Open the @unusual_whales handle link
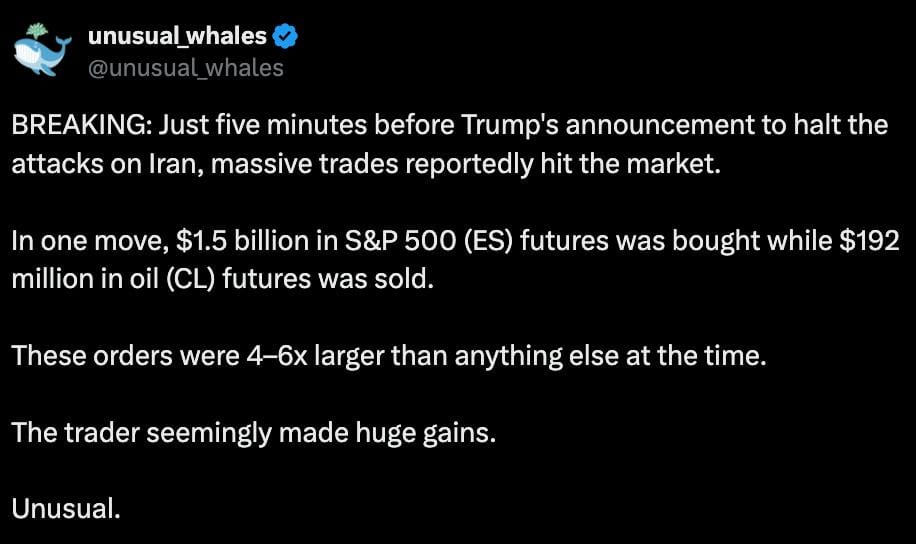Screen dimensions: 916x544 pos(186,67)
